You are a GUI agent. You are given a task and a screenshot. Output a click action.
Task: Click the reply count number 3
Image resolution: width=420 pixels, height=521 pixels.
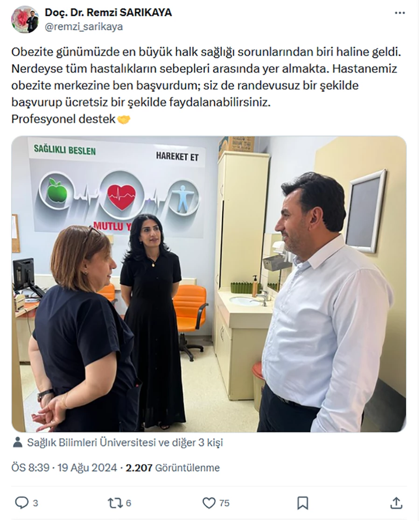pos(35,503)
